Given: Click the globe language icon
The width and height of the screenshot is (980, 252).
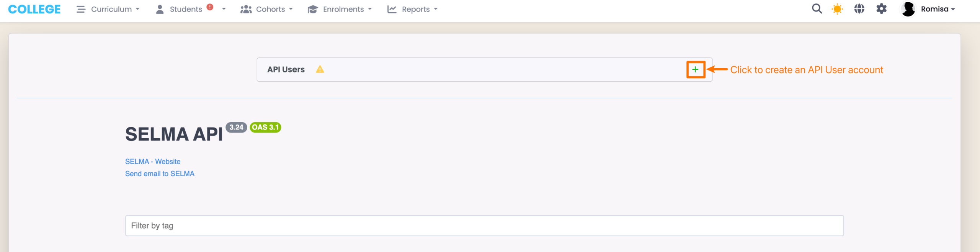Looking at the screenshot, I should pyautogui.click(x=859, y=9).
